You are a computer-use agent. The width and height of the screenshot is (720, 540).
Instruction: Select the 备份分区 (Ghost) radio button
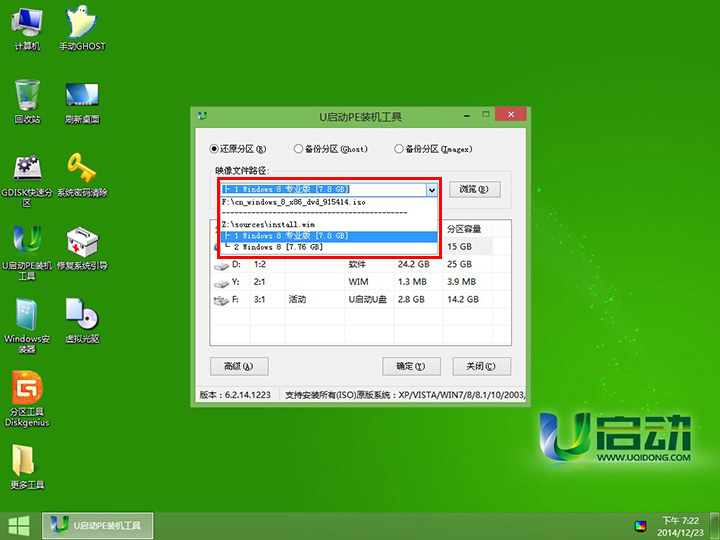331,149
